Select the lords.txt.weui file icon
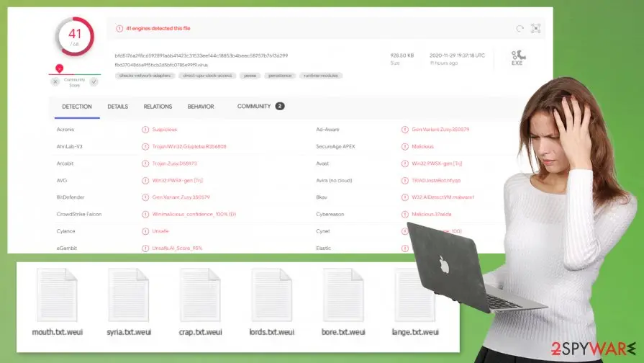The height and width of the screenshot is (363, 644). click(x=271, y=295)
